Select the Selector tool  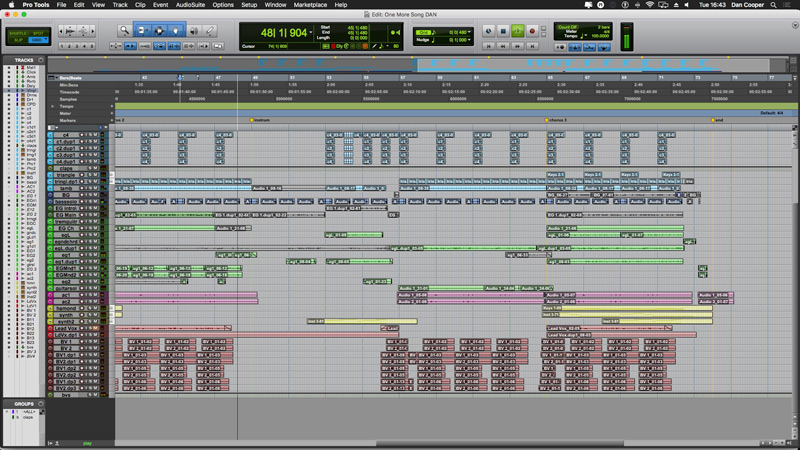tap(159, 31)
